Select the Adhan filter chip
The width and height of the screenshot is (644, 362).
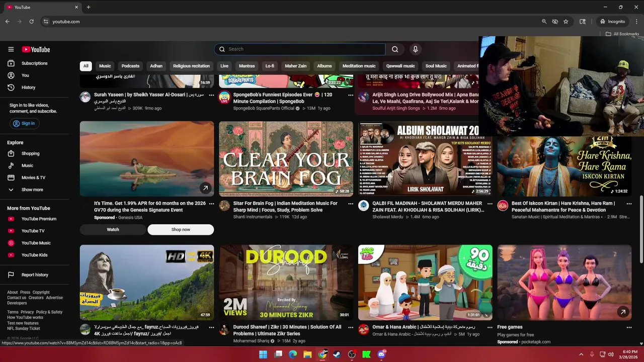[x=156, y=66]
